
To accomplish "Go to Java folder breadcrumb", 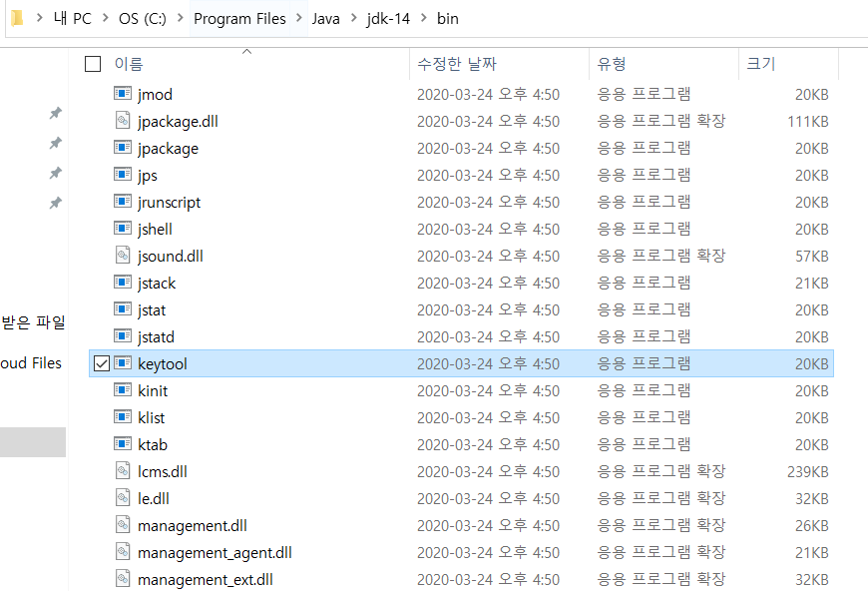I will point(325,18).
